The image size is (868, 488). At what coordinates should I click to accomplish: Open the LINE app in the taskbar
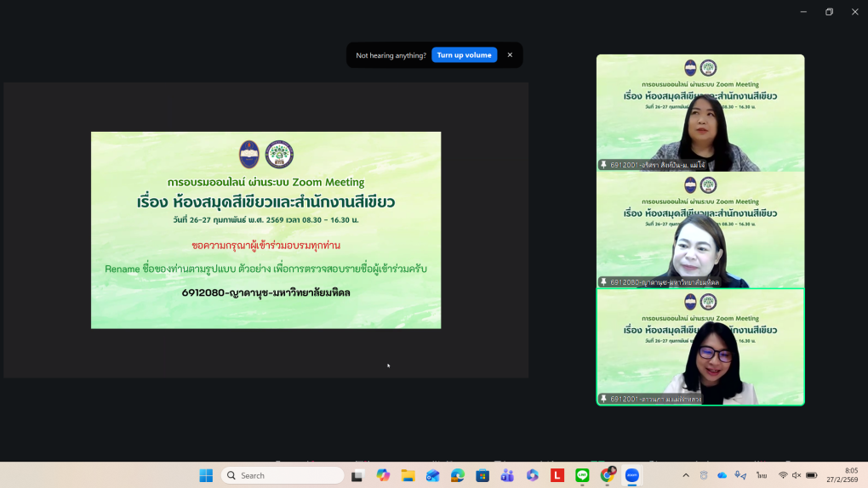[582, 475]
